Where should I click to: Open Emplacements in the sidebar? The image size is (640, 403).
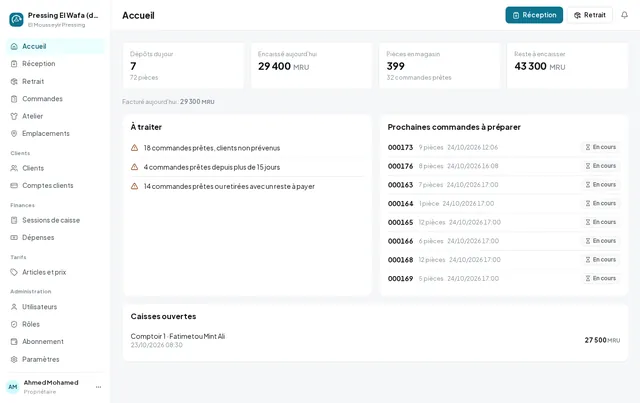[x=56, y=134]
